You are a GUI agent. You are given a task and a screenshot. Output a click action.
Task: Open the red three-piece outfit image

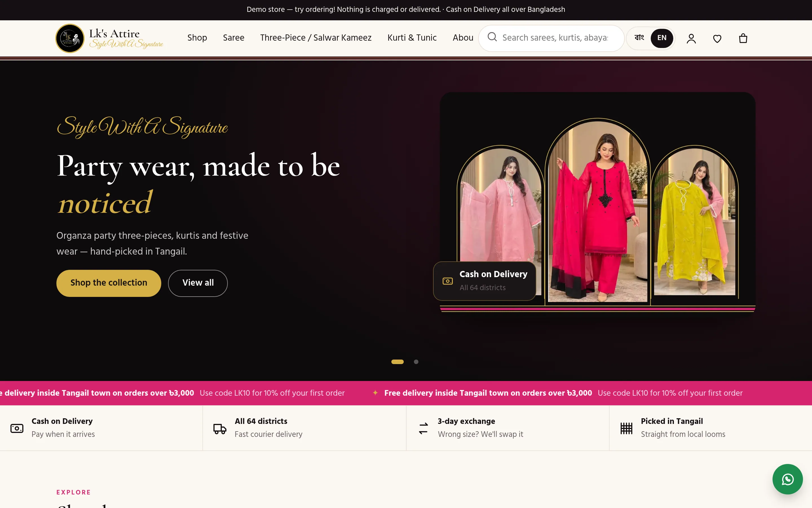(598, 212)
